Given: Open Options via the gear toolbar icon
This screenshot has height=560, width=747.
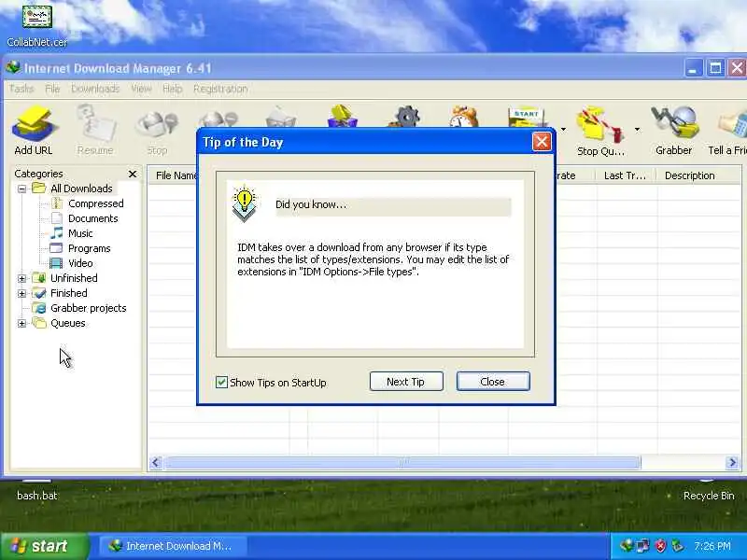Looking at the screenshot, I should [x=405, y=117].
